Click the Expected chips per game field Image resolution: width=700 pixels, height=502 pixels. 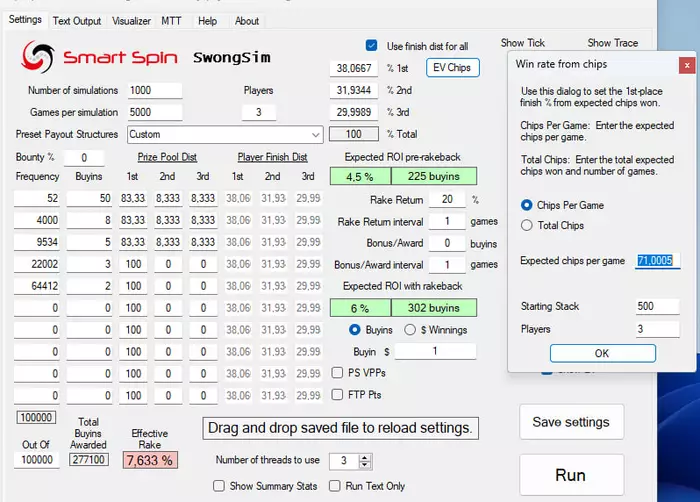click(658, 260)
